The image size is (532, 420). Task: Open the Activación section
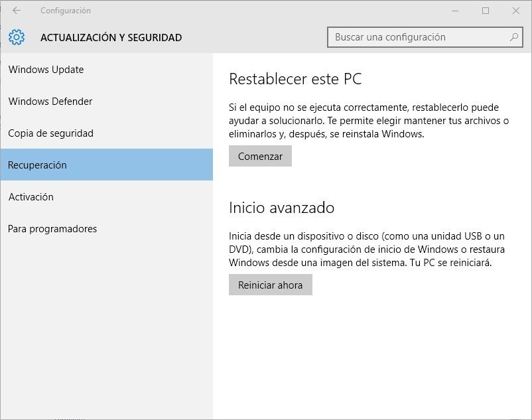coord(107,197)
